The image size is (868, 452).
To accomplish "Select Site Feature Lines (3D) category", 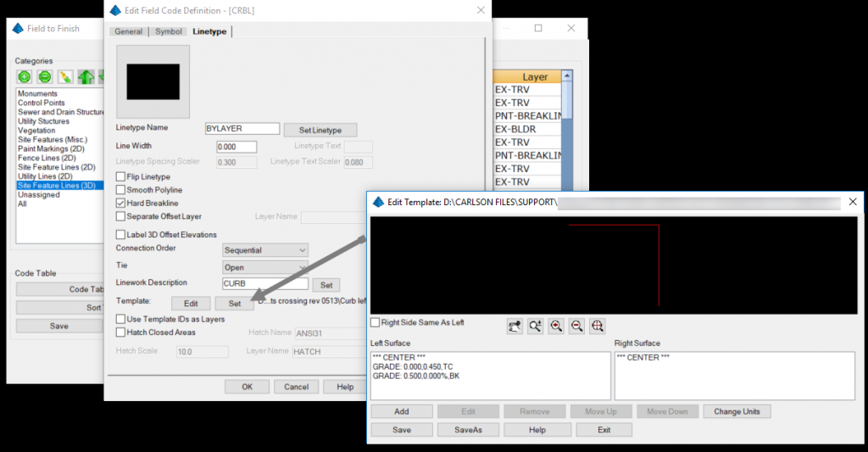I will coord(60,186).
